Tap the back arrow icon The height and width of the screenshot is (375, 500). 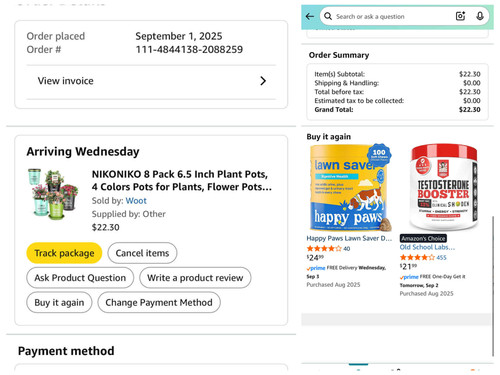[310, 16]
